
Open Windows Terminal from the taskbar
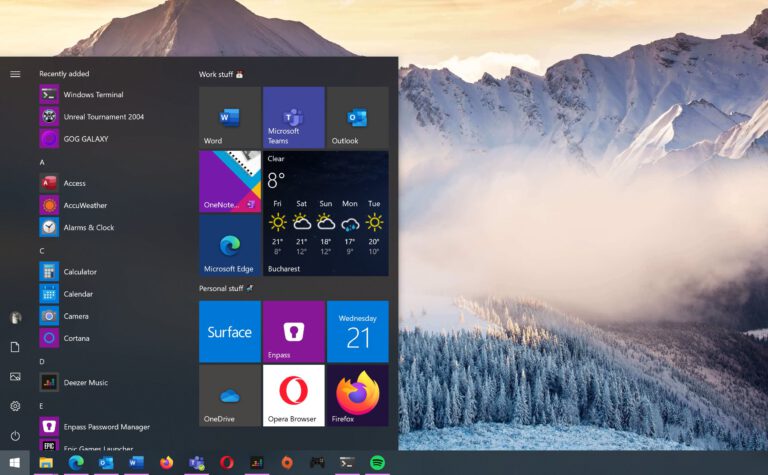(x=347, y=463)
